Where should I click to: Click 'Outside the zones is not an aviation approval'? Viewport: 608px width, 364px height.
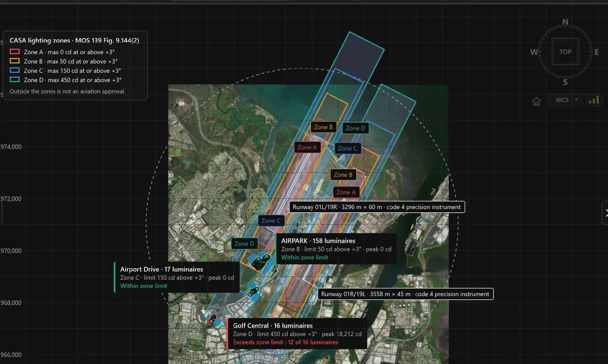(67, 91)
